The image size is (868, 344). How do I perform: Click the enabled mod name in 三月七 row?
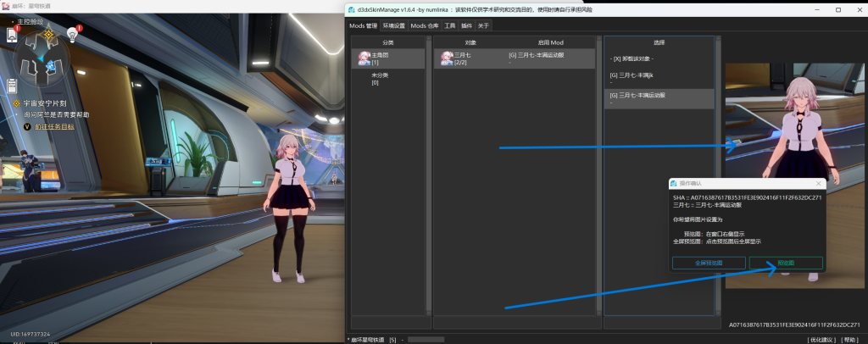(537, 55)
